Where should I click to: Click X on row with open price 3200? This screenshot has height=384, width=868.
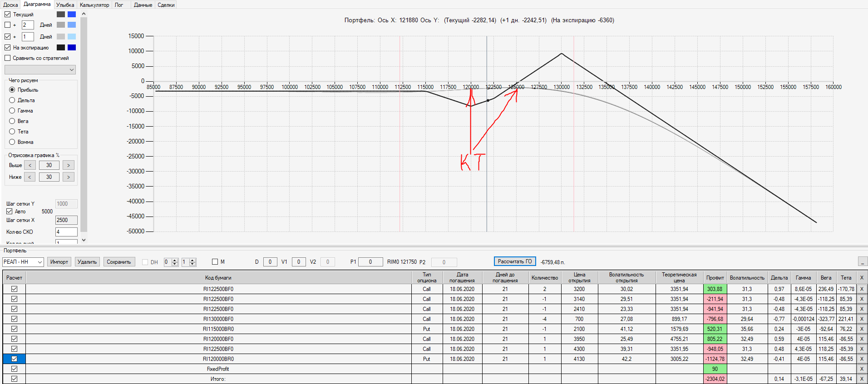coord(862,289)
